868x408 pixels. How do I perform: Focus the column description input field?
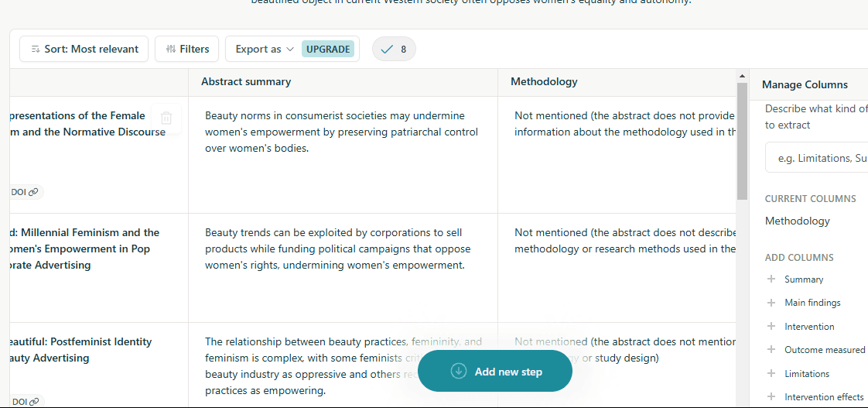(x=816, y=158)
